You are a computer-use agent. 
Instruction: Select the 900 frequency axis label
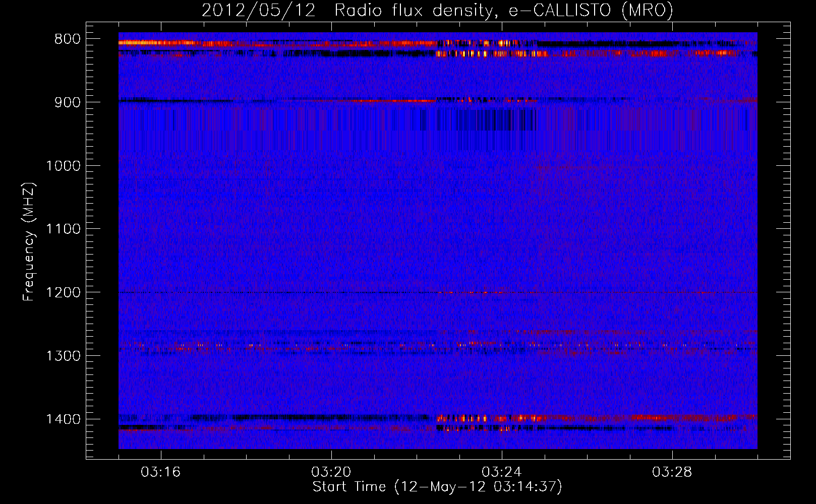coord(67,102)
